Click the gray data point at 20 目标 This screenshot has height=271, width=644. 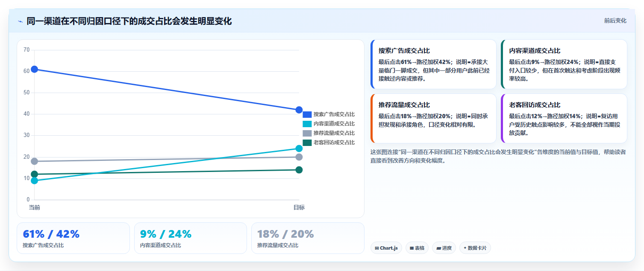pyautogui.click(x=299, y=157)
